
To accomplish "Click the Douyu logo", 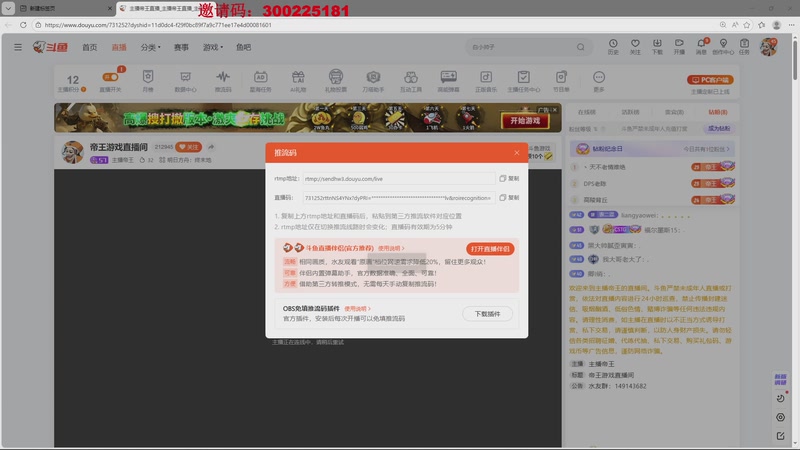I will (50, 47).
